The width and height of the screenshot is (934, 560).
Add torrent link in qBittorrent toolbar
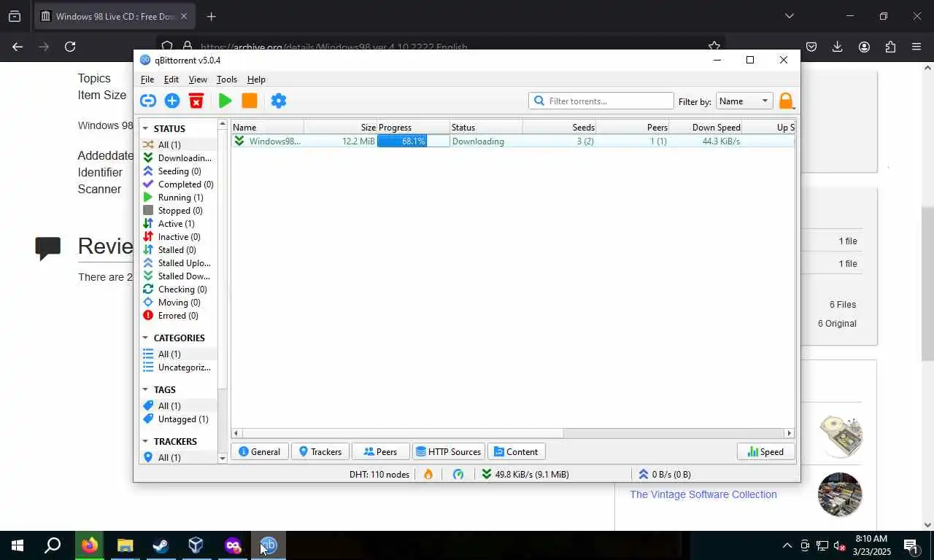tap(148, 101)
